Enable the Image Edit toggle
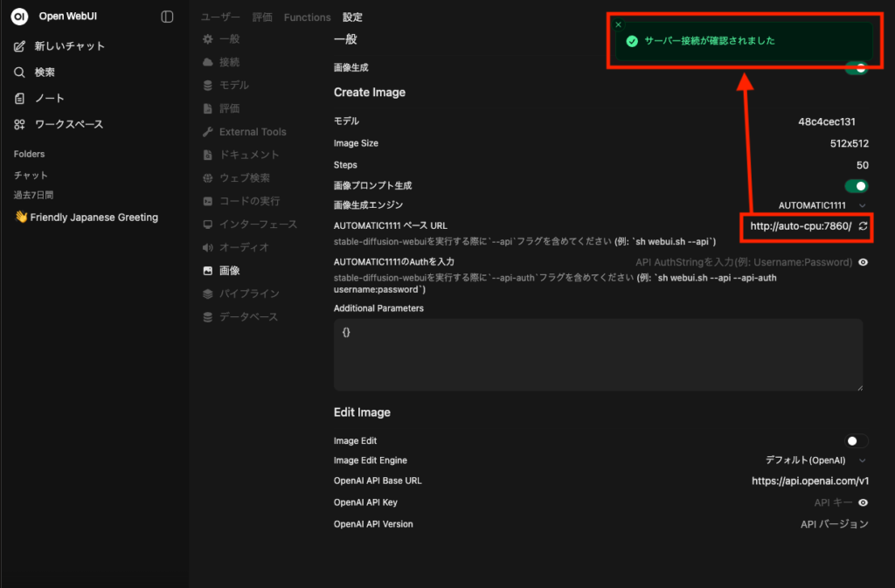Screen dimensions: 895x588 [857, 443]
